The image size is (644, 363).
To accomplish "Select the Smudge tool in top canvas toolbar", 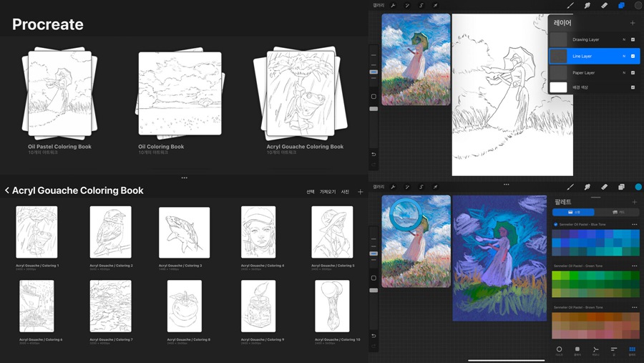I will point(587,6).
